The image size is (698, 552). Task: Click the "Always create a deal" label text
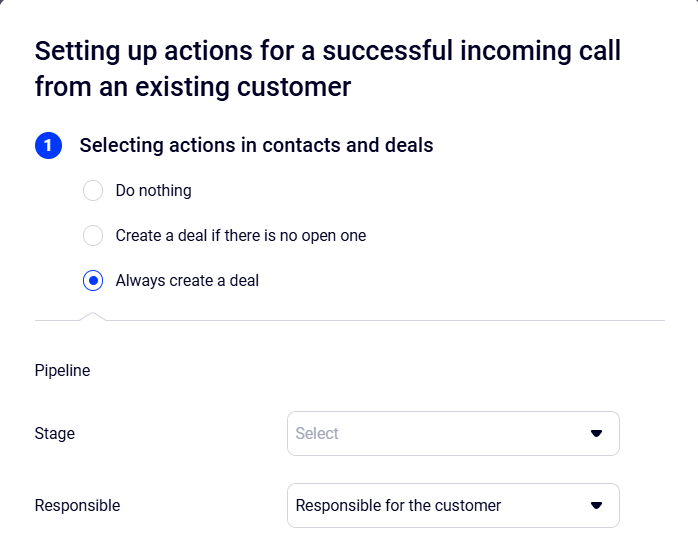click(187, 281)
